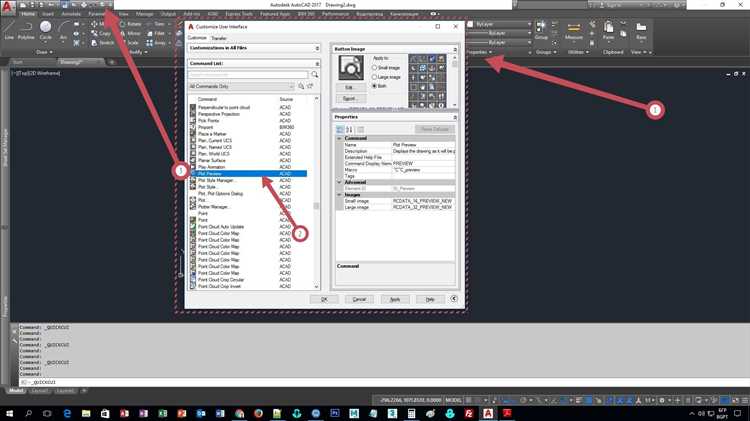Click the Fillet tool in the Modify panel

click(x=155, y=33)
